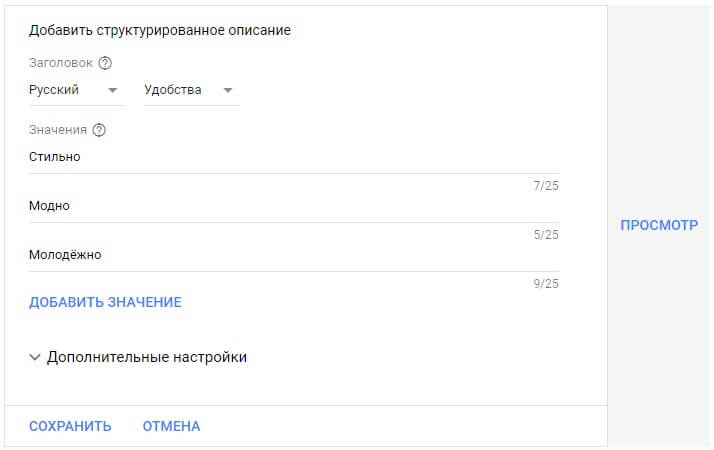
Task: Expand the chevron before Дополнительные настройки
Action: [x=35, y=357]
